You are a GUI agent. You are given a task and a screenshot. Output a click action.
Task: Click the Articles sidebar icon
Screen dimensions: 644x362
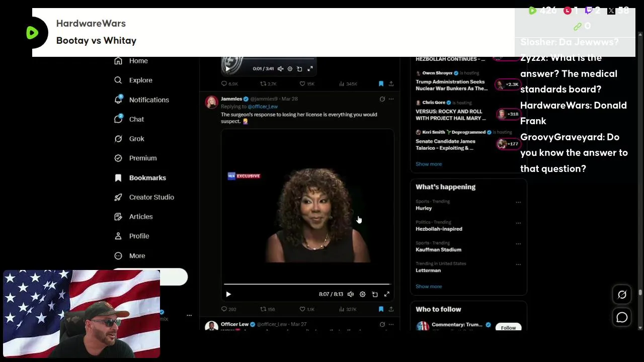118,217
